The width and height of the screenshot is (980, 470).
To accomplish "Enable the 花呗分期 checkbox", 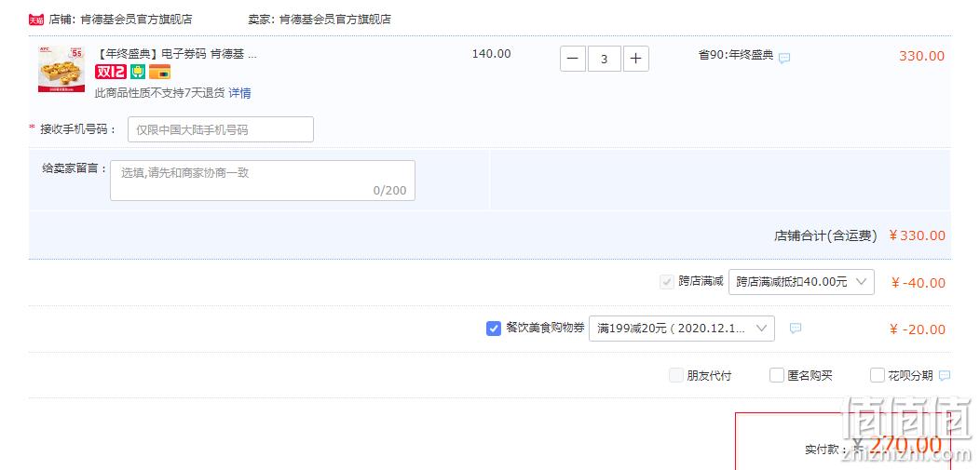I will click(x=877, y=375).
